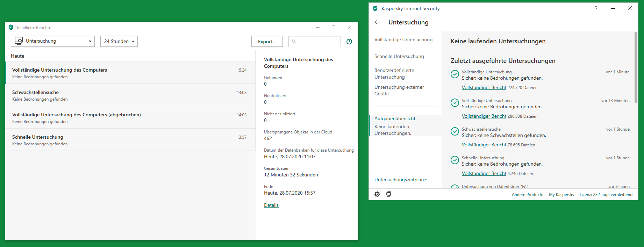Click Andere Produkte in the footer
Image resolution: width=644 pixels, height=247 pixels.
[x=528, y=195]
